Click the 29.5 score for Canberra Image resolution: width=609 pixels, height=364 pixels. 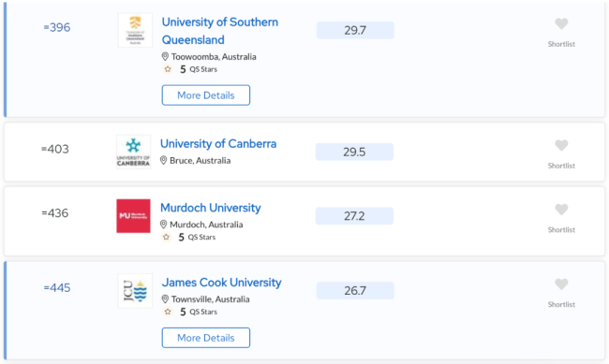pyautogui.click(x=354, y=152)
